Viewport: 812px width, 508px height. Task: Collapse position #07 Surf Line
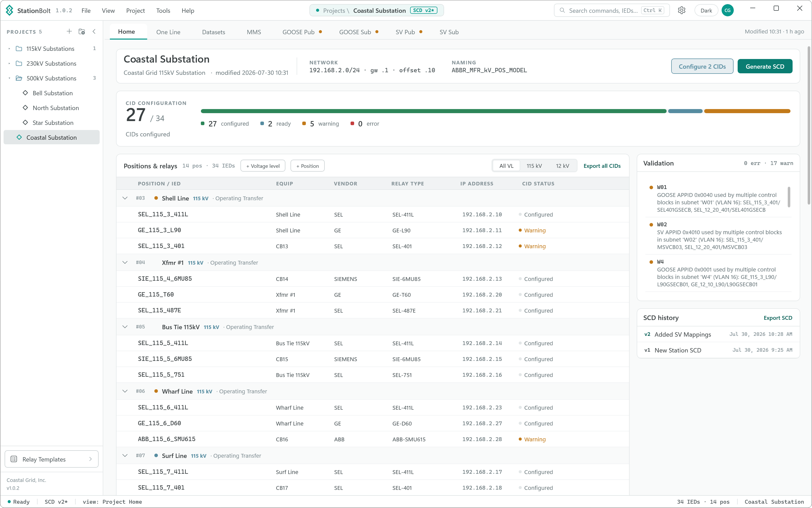point(125,456)
